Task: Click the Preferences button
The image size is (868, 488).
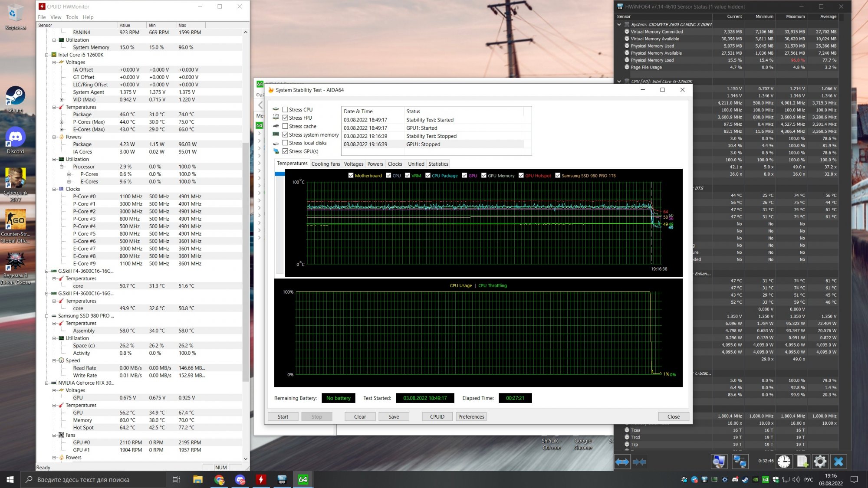Action: [471, 416]
